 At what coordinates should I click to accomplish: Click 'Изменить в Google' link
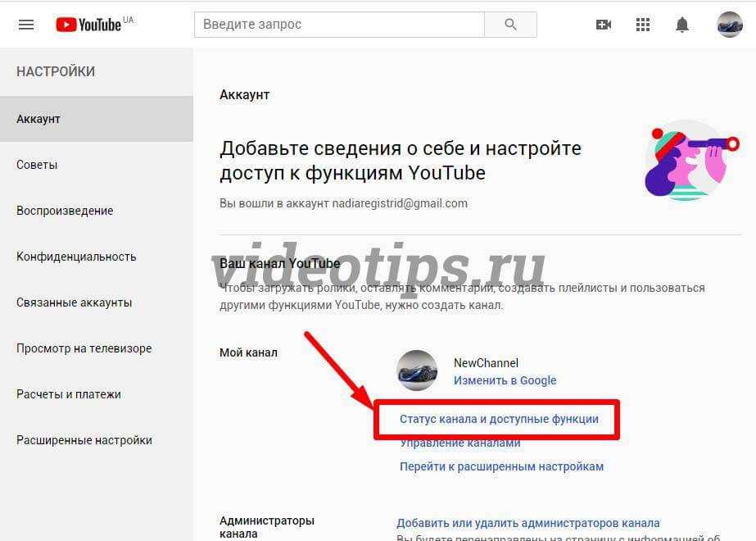tap(505, 380)
